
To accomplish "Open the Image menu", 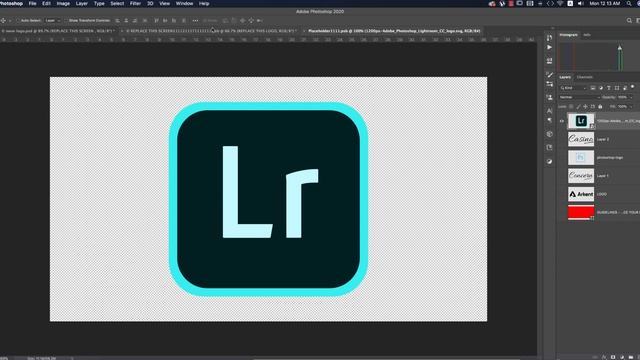I will point(63,3).
